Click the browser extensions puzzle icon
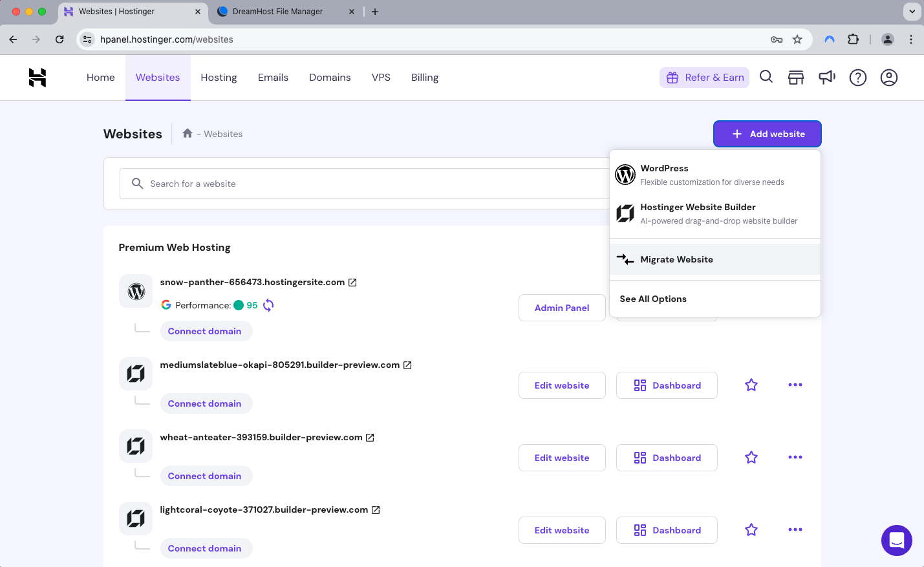This screenshot has height=567, width=924. click(854, 39)
